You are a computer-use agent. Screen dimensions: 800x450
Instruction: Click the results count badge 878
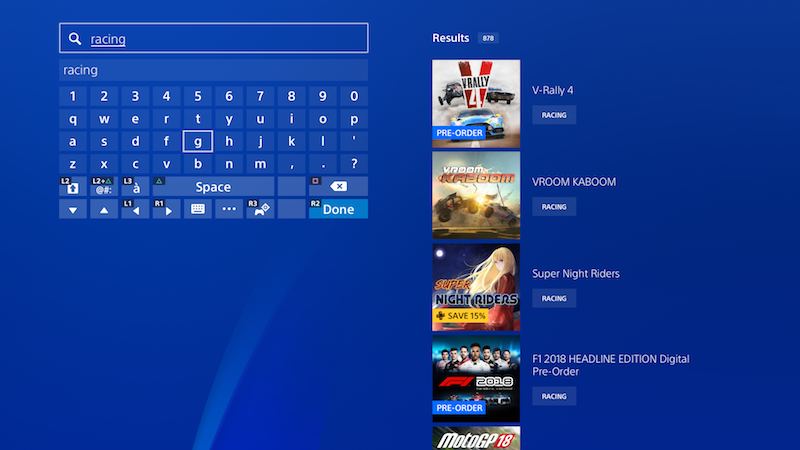click(x=488, y=38)
